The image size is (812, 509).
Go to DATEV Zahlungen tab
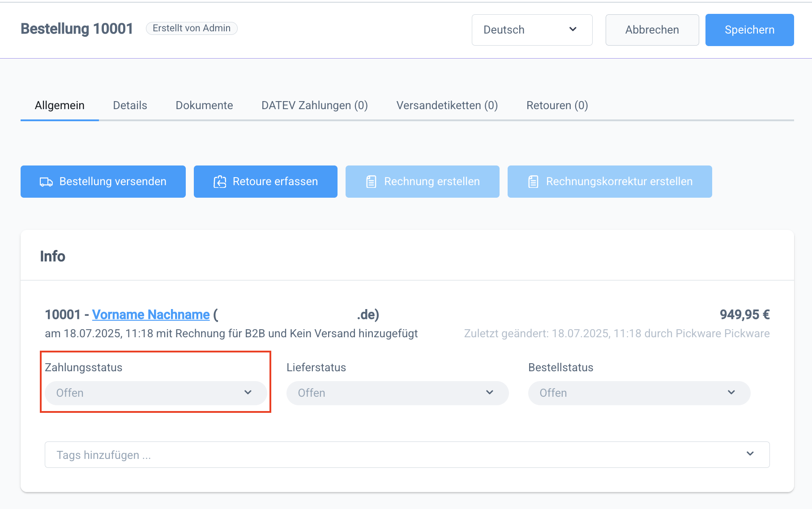tap(314, 106)
